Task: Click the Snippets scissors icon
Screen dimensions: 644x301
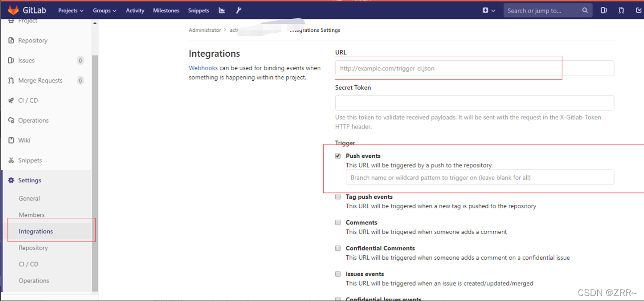Action: click(11, 160)
